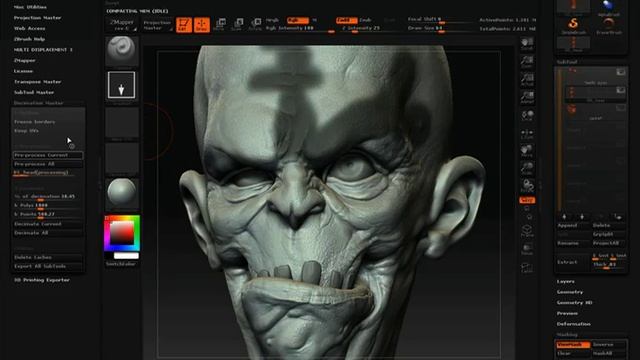
Task: Open the Web Access menu entry
Action: point(29,28)
